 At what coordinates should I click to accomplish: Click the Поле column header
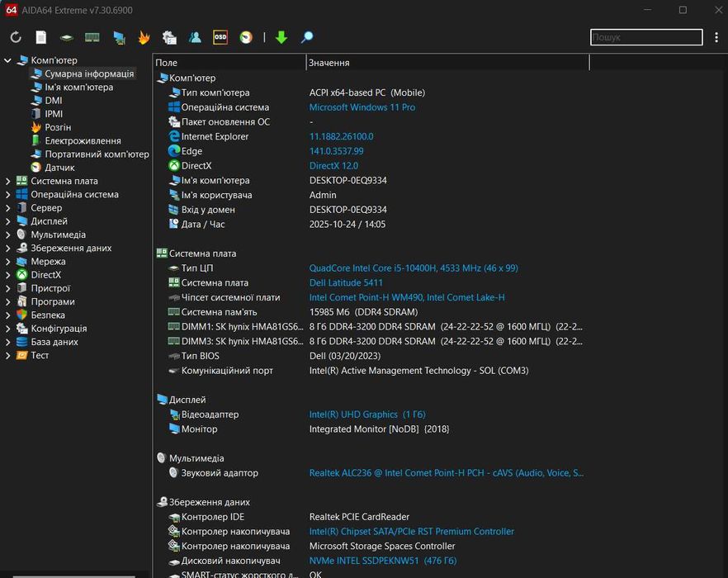[x=229, y=63]
